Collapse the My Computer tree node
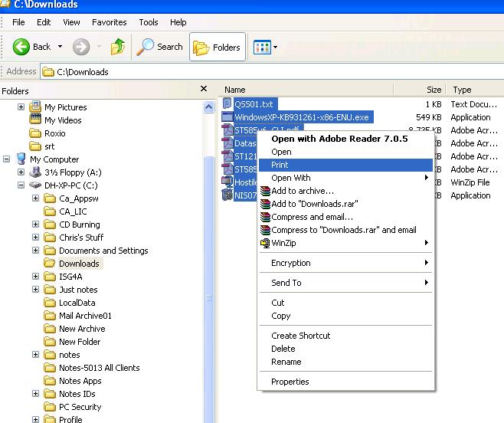Screen dimensions: 504x423 (x=6, y=159)
